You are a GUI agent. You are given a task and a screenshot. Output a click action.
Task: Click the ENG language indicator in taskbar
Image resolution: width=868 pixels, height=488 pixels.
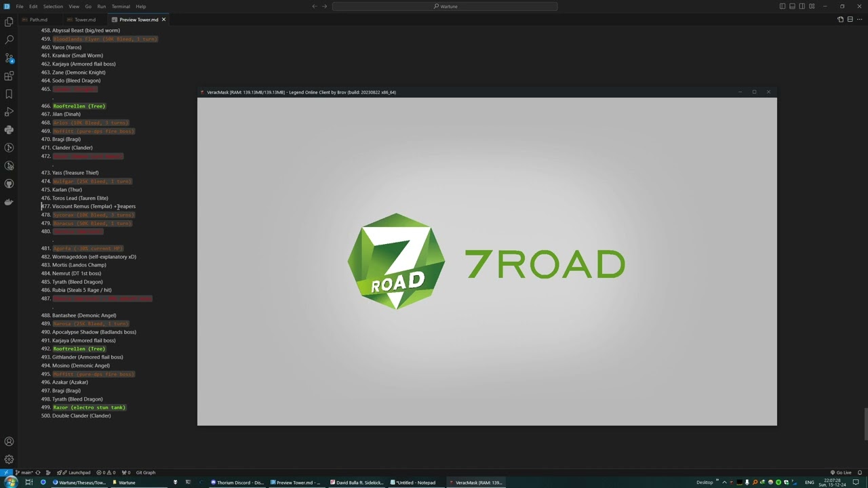point(809,483)
